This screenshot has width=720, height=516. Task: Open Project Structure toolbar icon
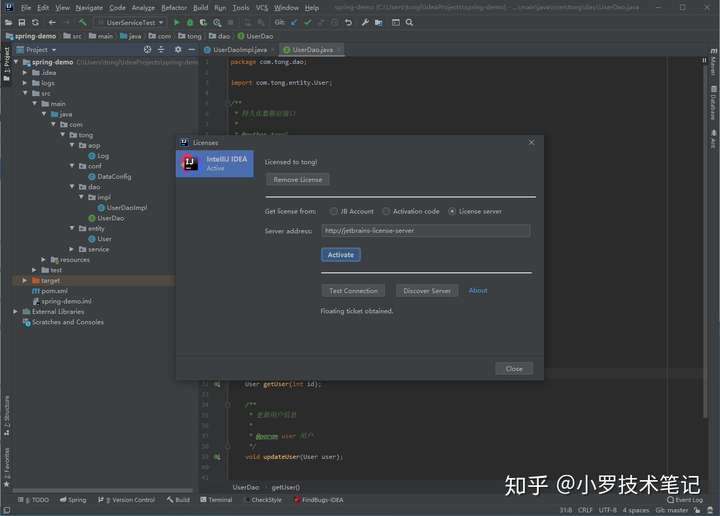[x=379, y=22]
